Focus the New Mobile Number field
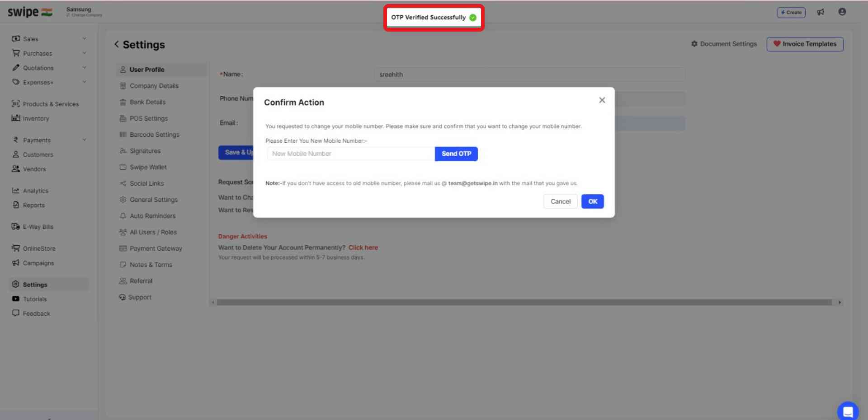 [x=351, y=154]
